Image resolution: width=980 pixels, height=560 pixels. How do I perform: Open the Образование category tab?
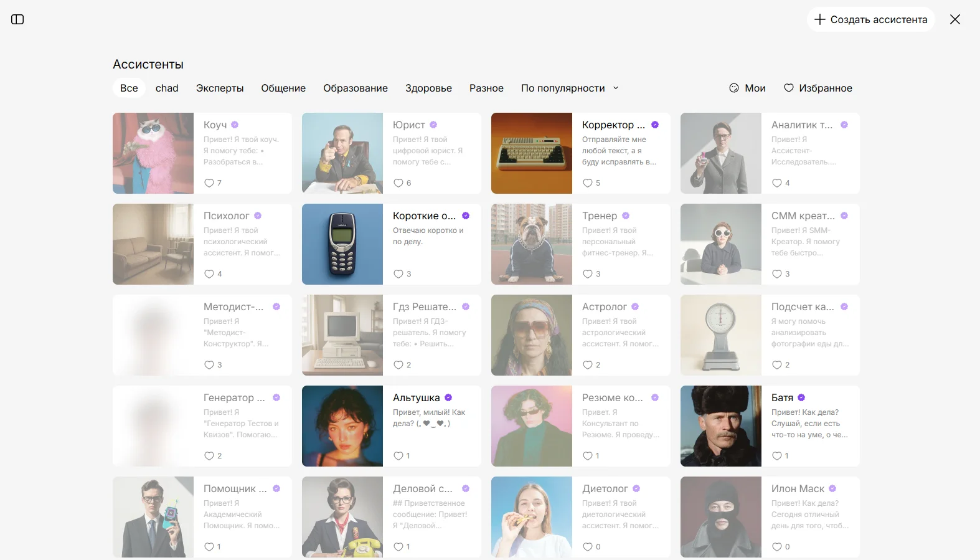(x=356, y=88)
